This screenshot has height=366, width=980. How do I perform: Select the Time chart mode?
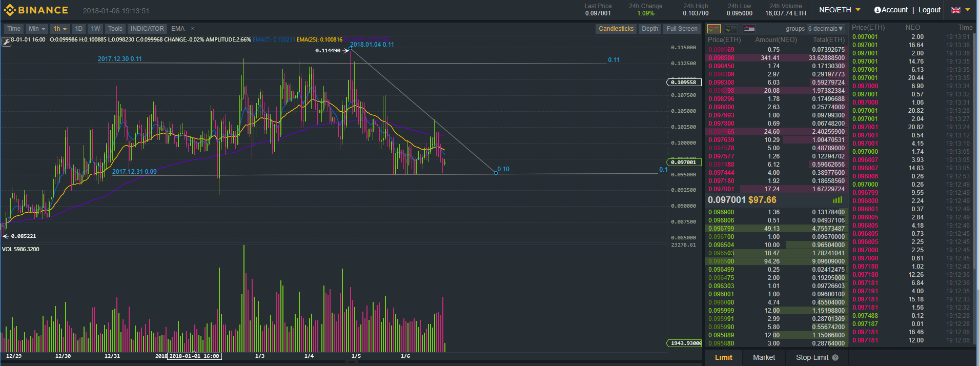point(14,29)
